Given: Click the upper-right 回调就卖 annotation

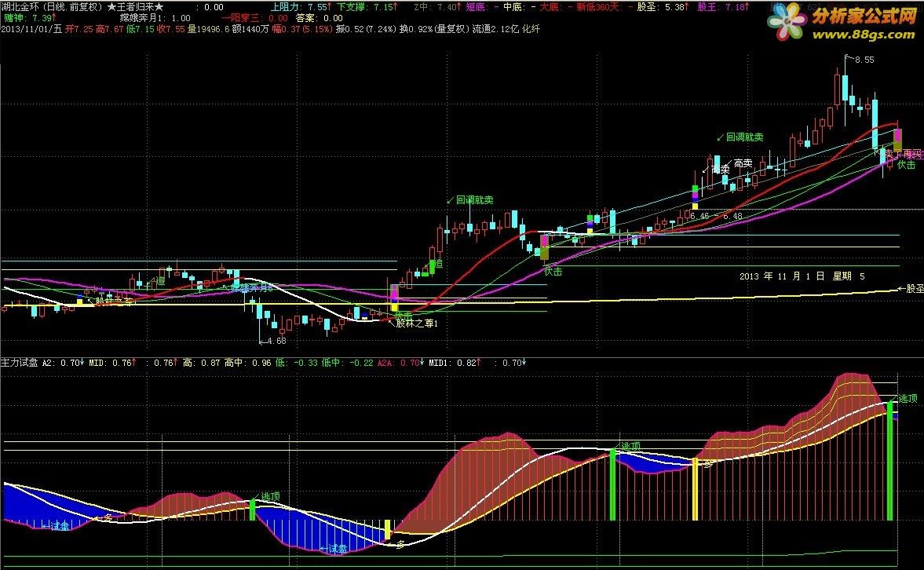Looking at the screenshot, I should 744,137.
